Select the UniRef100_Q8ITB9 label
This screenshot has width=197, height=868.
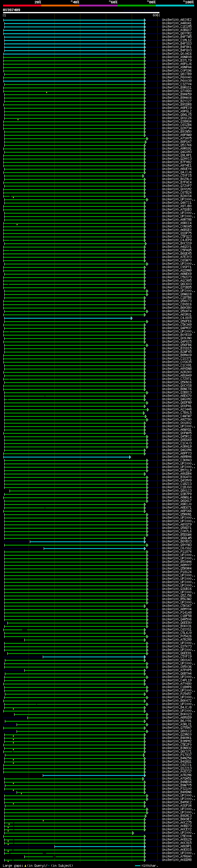(x=176, y=74)
